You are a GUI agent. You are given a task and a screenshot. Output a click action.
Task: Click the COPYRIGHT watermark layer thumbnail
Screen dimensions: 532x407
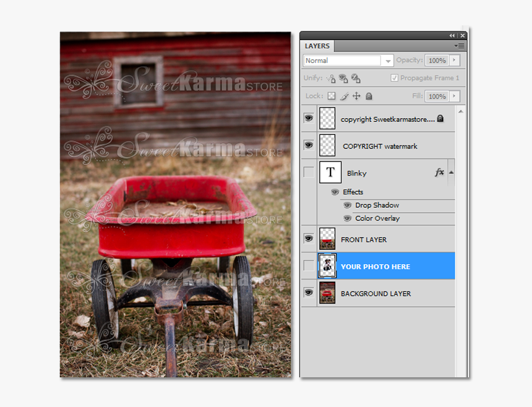coord(327,145)
